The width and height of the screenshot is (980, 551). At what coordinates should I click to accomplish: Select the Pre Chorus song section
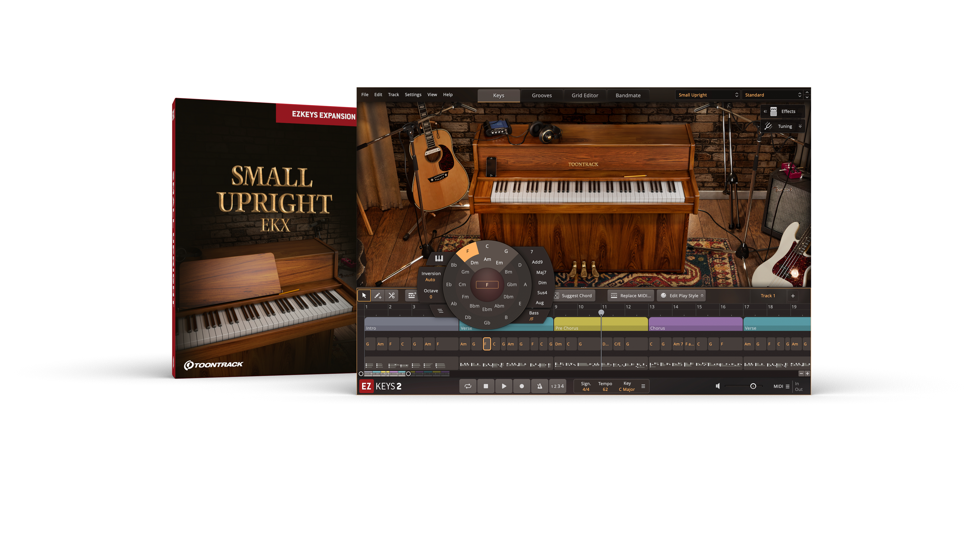pyautogui.click(x=601, y=324)
